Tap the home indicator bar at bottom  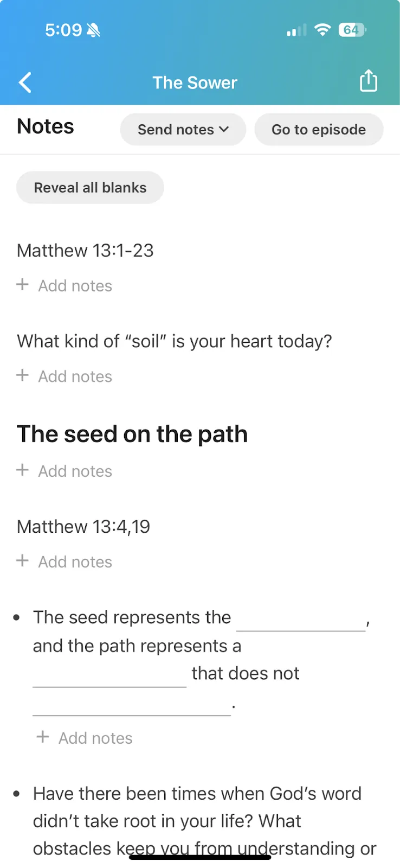[x=200, y=857]
